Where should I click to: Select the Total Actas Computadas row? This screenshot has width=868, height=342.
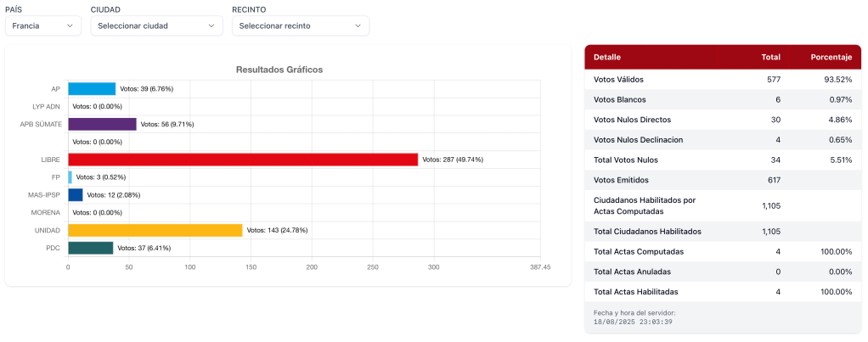(x=722, y=251)
